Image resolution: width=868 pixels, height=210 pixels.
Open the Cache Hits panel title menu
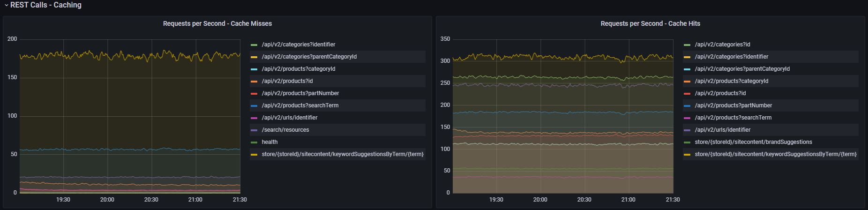pos(650,23)
